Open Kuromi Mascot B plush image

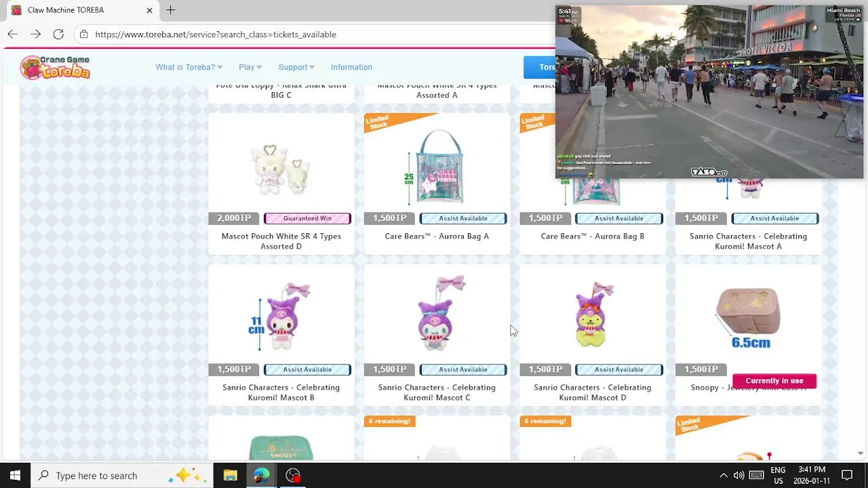click(x=281, y=317)
